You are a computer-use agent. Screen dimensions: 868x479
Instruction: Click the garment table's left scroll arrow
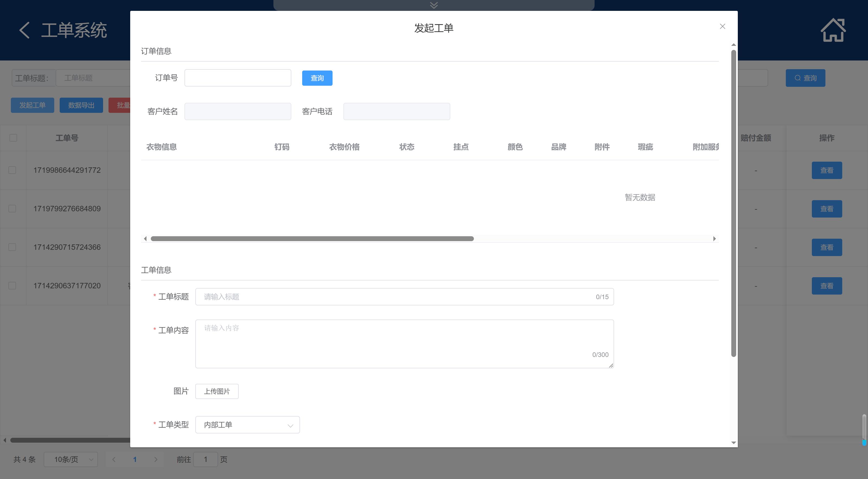point(145,239)
